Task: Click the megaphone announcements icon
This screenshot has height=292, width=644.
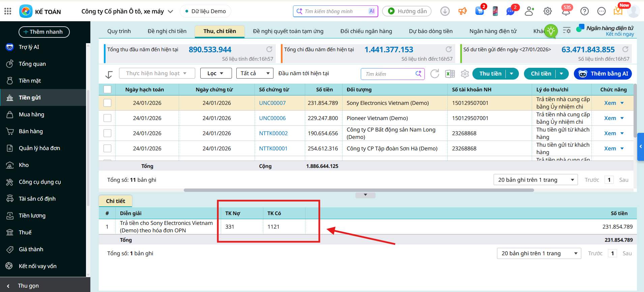Action: pyautogui.click(x=462, y=11)
